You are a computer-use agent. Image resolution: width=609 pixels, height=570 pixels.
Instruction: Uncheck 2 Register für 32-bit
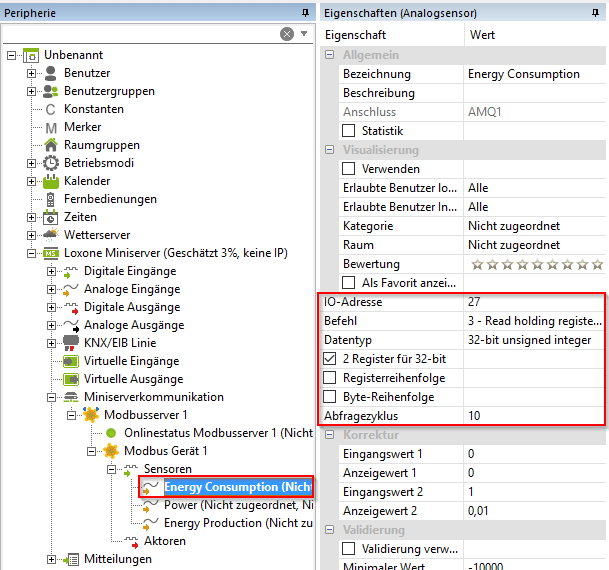point(330,359)
